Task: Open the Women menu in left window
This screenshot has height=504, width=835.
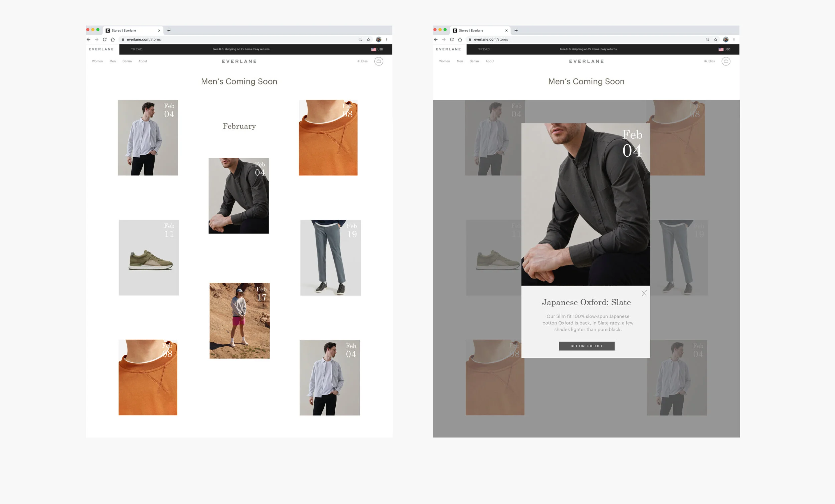Action: [97, 61]
